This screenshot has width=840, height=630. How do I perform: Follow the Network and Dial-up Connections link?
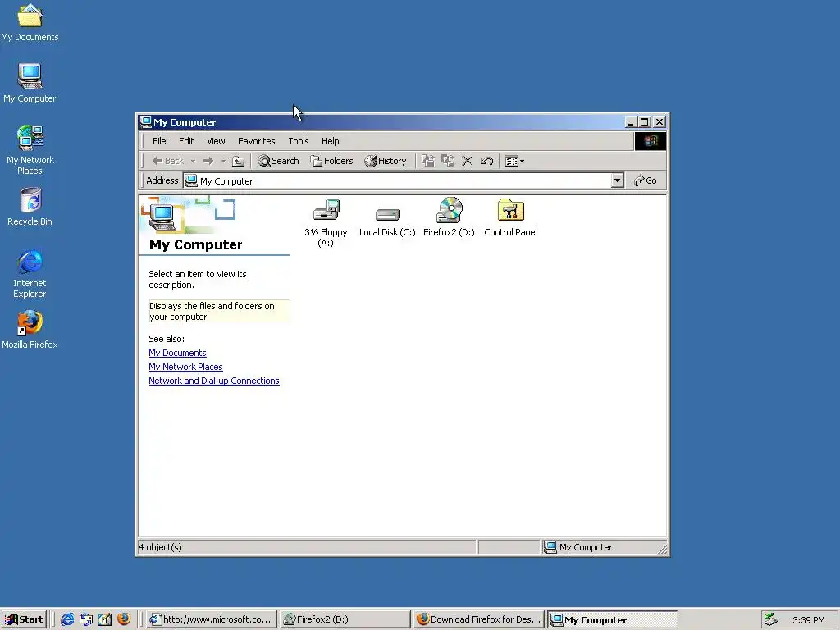(214, 381)
